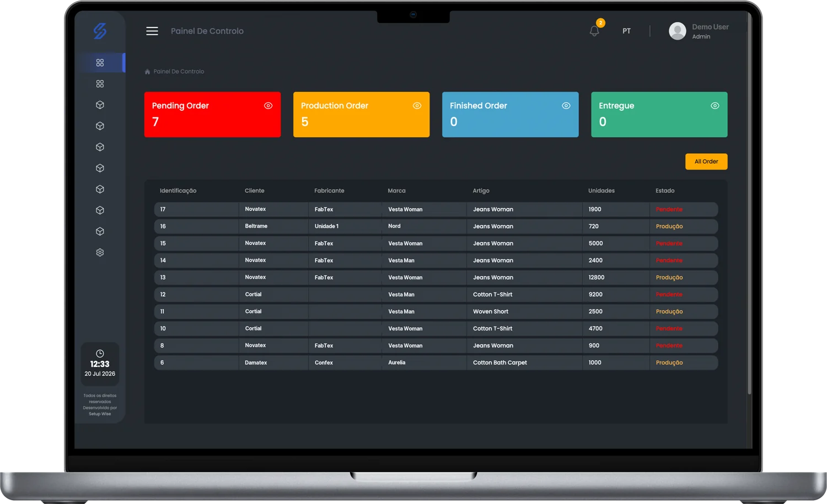Click the Painel De Controlo header title
The image size is (827, 504).
click(x=207, y=31)
